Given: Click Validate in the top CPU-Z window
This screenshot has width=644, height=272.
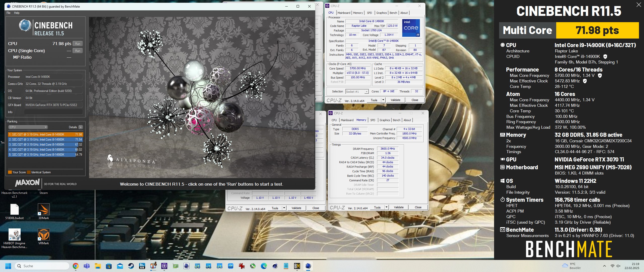Looking at the screenshot, I should (x=395, y=100).
